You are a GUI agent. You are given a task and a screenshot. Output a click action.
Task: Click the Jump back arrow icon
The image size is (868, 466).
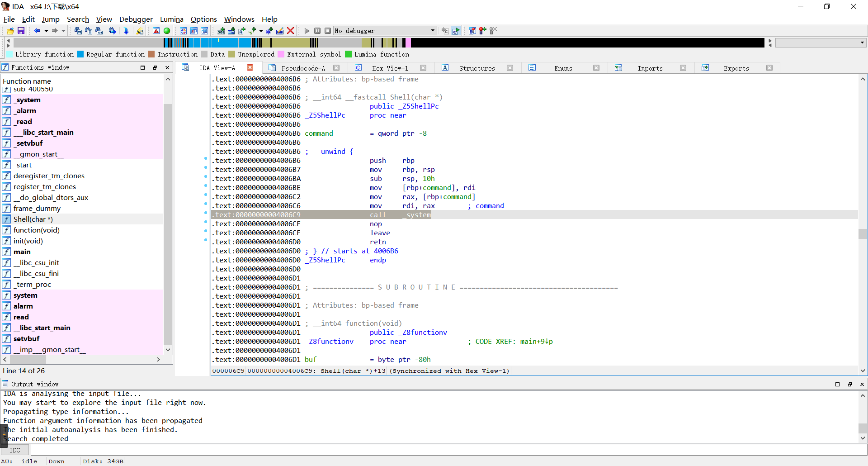[x=37, y=31]
